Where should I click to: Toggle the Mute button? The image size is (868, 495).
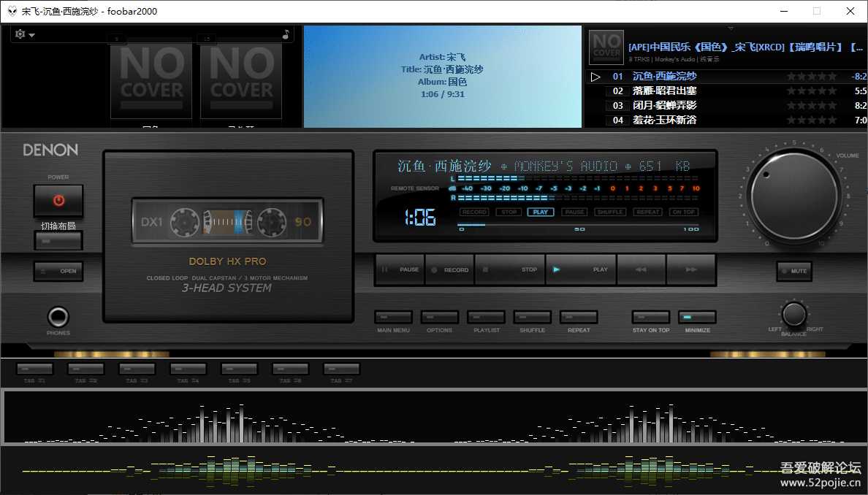pyautogui.click(x=794, y=271)
